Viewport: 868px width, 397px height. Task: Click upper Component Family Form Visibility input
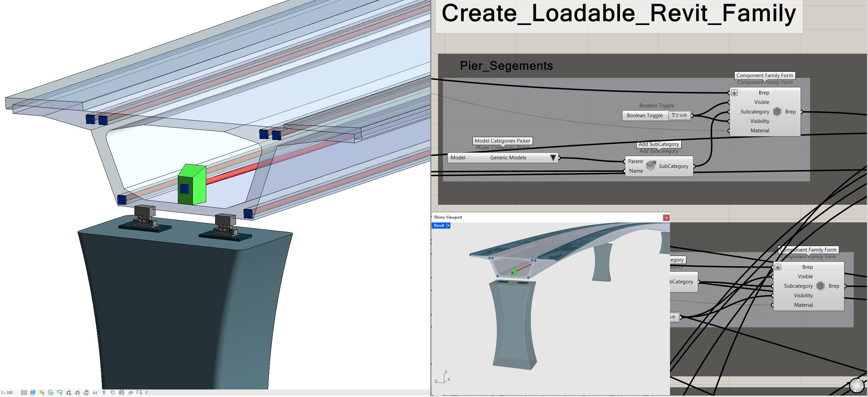tap(760, 121)
